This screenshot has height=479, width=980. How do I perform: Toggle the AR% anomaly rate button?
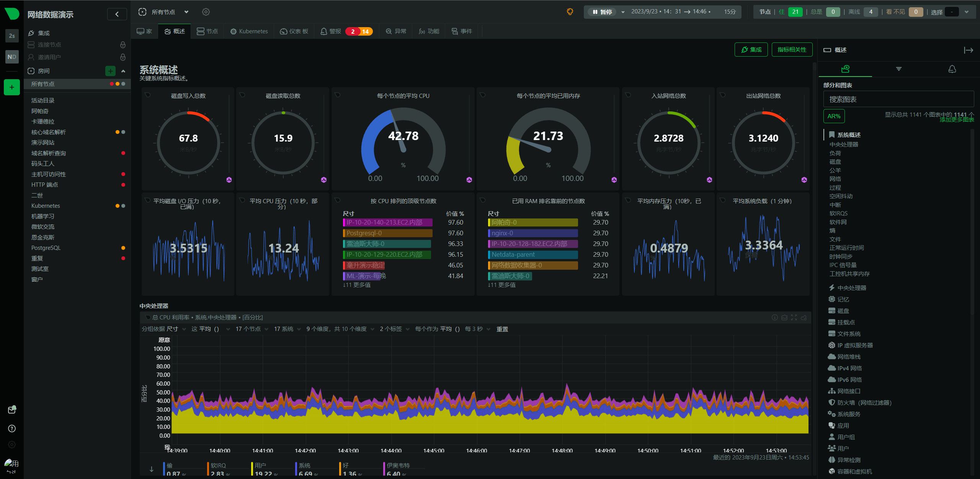pyautogui.click(x=834, y=116)
